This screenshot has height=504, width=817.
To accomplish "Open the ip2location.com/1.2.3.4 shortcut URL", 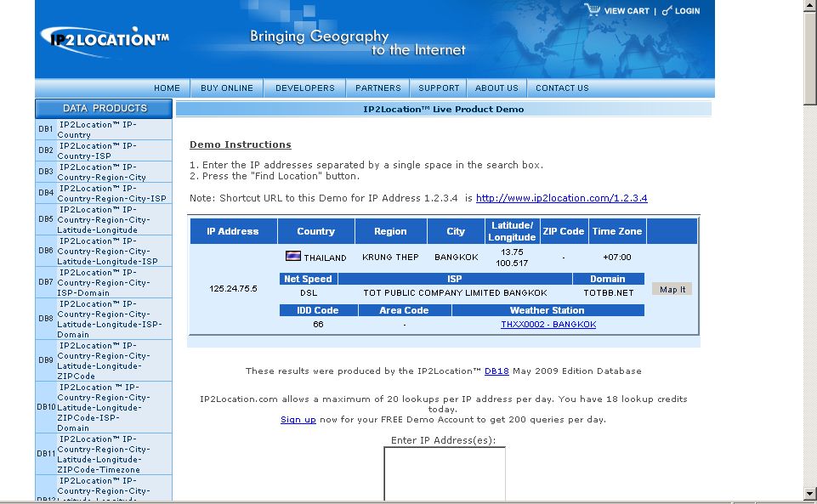I will tap(561, 198).
